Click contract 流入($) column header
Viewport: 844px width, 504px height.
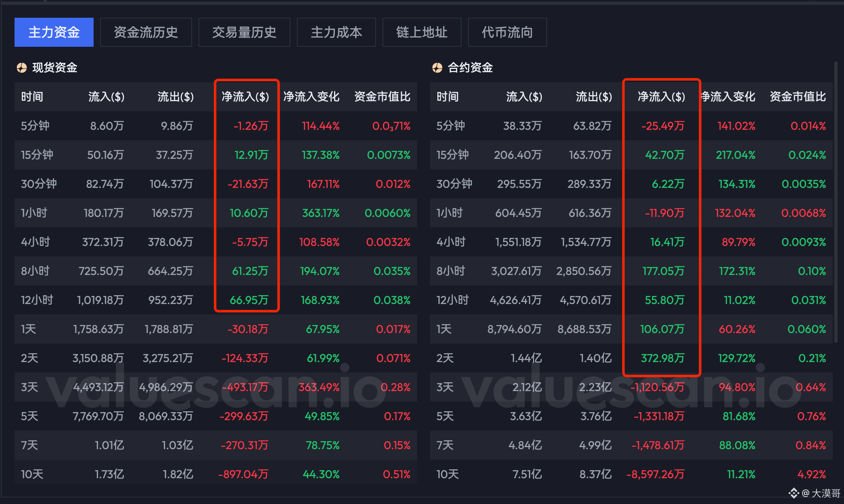524,97
